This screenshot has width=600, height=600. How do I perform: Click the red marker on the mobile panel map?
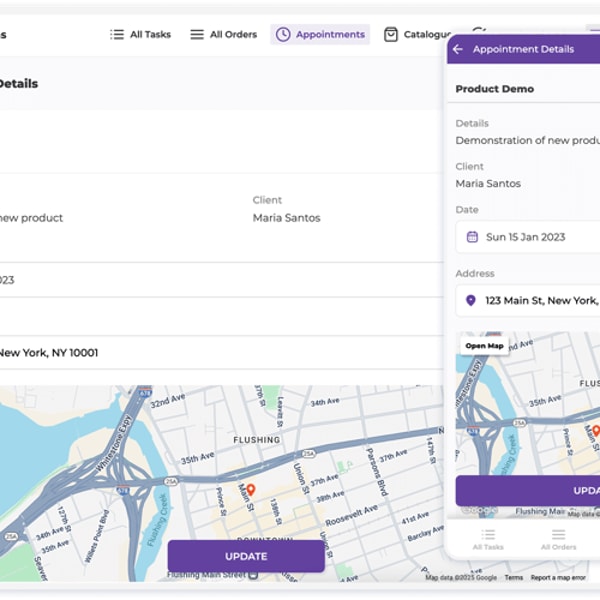596,430
